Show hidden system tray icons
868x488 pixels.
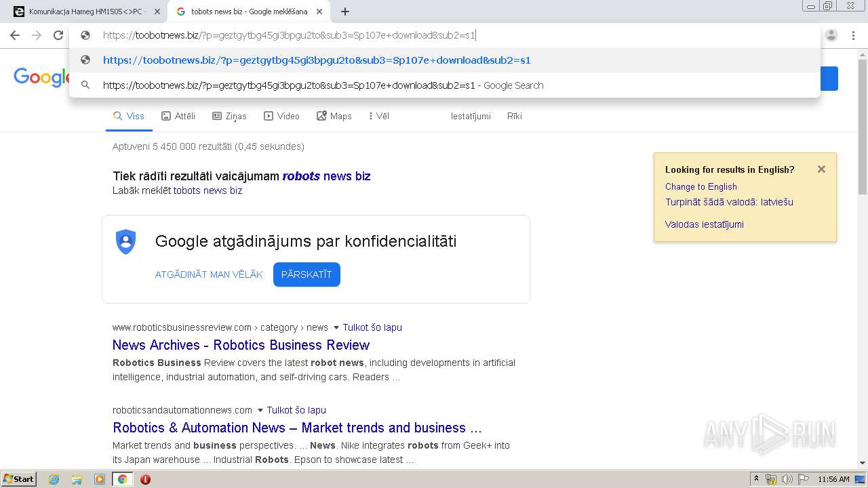756,479
